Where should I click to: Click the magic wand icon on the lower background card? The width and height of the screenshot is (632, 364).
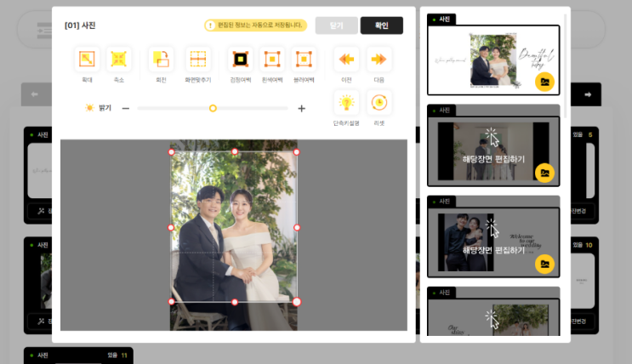41,321
